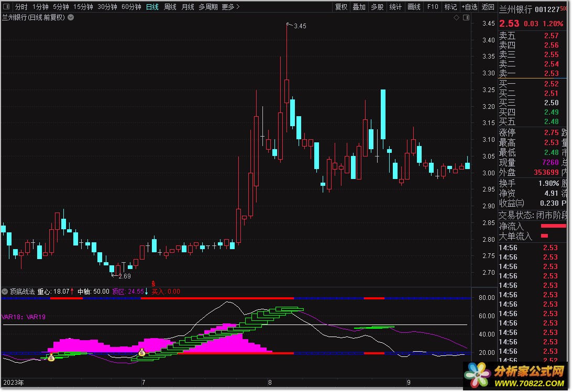Click the 顶底战法 indicator name
Screen dimensions: 573x392
pos(23,292)
